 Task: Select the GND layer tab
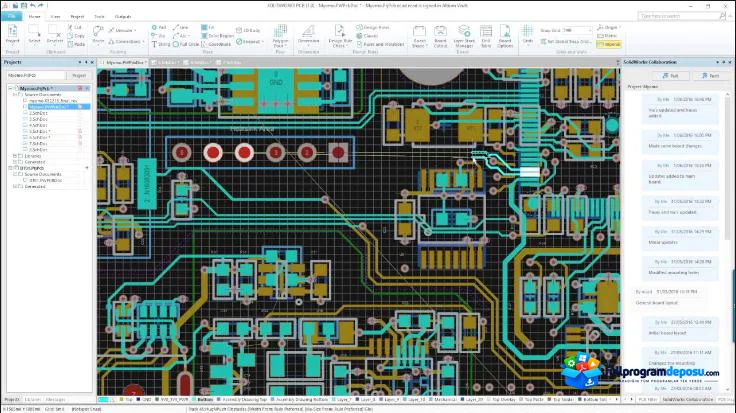pos(144,399)
